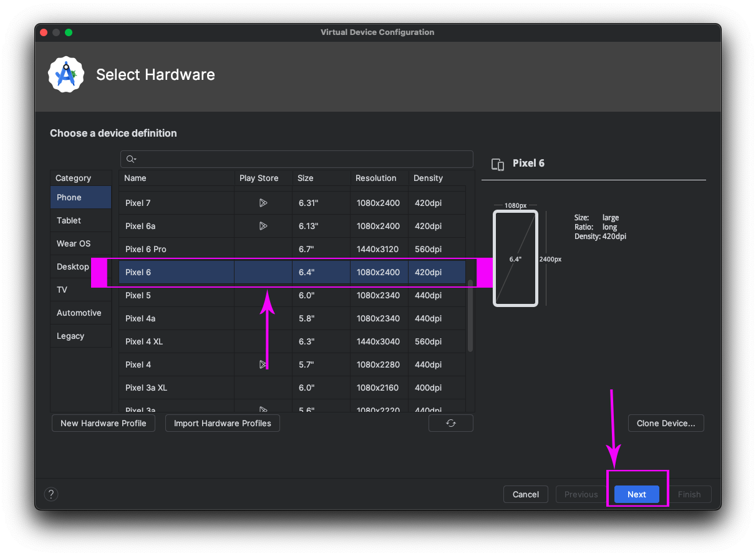
Task: Click the Next button
Action: pos(637,494)
